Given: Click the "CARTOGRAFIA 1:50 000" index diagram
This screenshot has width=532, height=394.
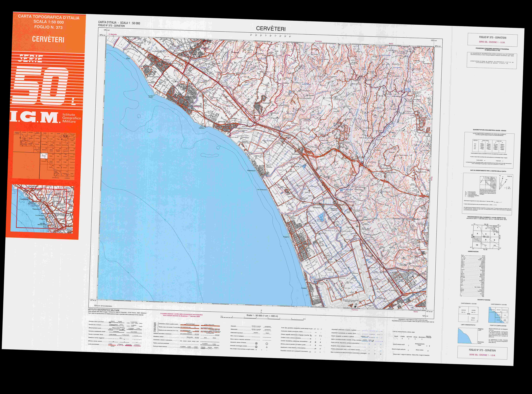Looking at the screenshot, I should 498,315.
